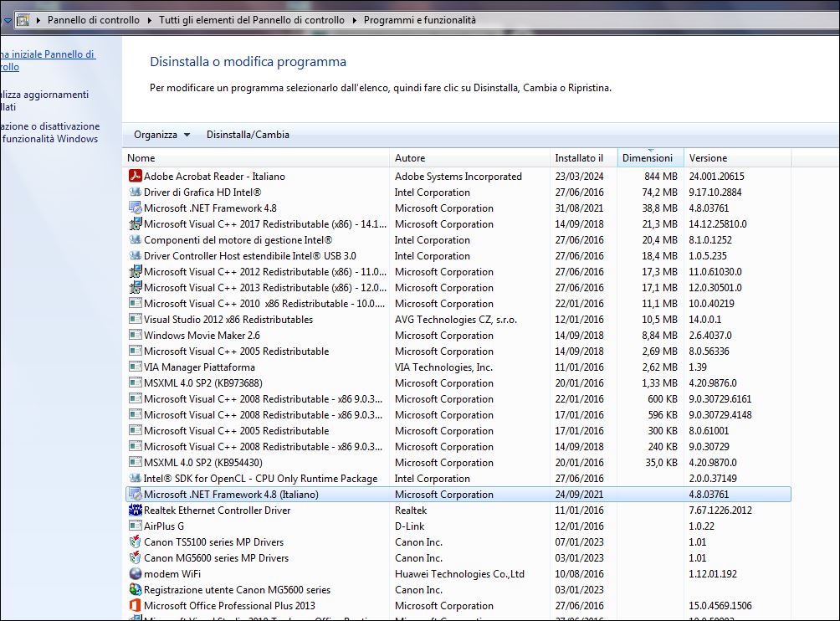Click the Visual C++ 2010 x86 Redistributable icon
This screenshot has height=621, width=840.
coord(135,303)
